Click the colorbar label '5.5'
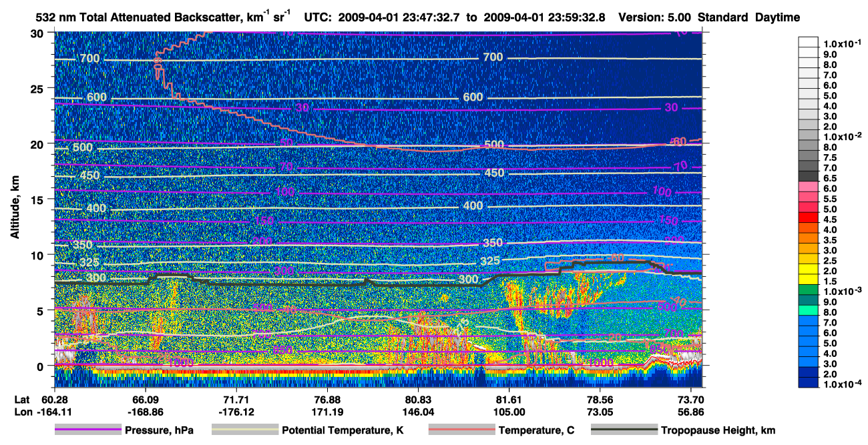This screenshot has height=445, width=868. [830, 199]
